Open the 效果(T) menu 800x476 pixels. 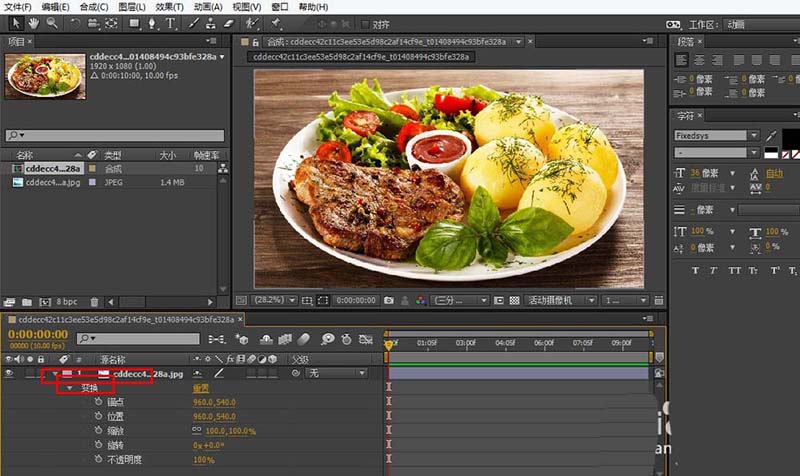tap(169, 7)
